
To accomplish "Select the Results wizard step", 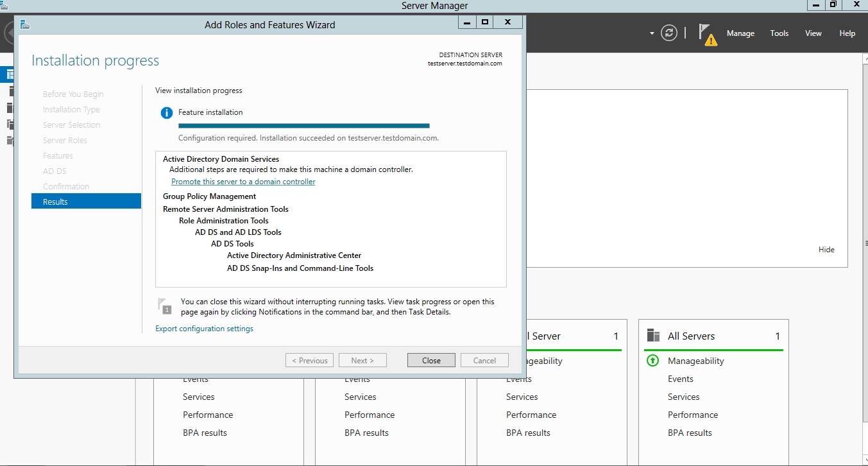I will point(86,202).
